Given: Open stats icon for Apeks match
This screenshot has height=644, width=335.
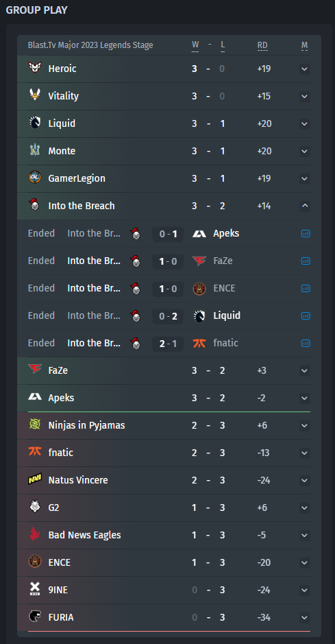Looking at the screenshot, I should pos(305,234).
